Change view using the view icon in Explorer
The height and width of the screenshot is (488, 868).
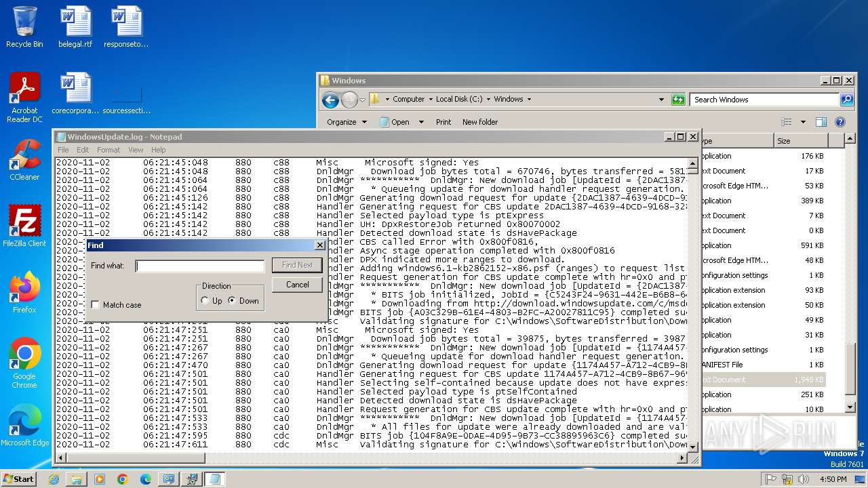pyautogui.click(x=787, y=122)
